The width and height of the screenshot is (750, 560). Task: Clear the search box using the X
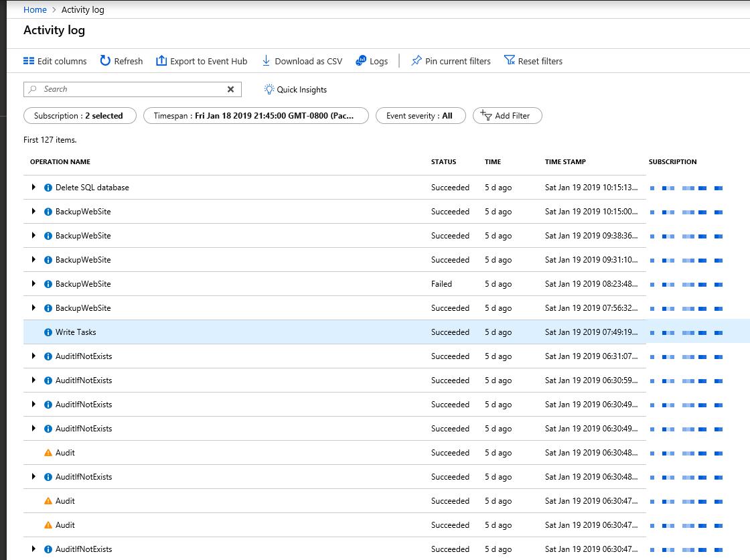pos(230,89)
